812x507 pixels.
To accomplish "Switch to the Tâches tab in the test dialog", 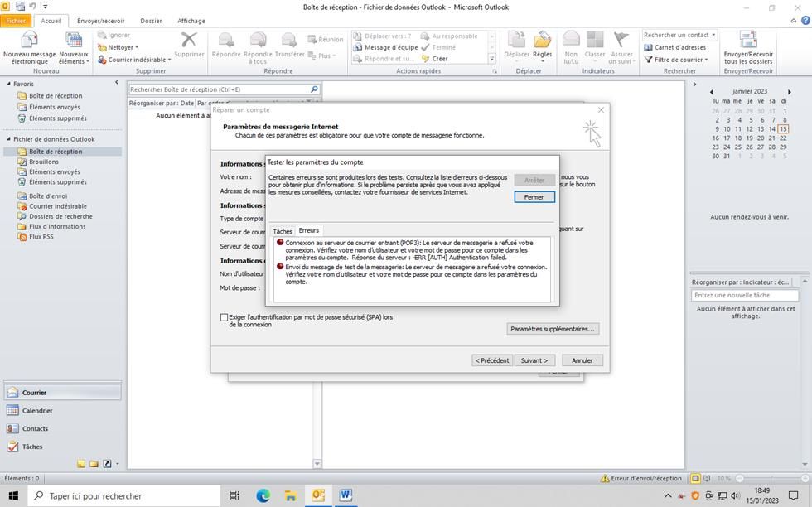I will coord(283,231).
